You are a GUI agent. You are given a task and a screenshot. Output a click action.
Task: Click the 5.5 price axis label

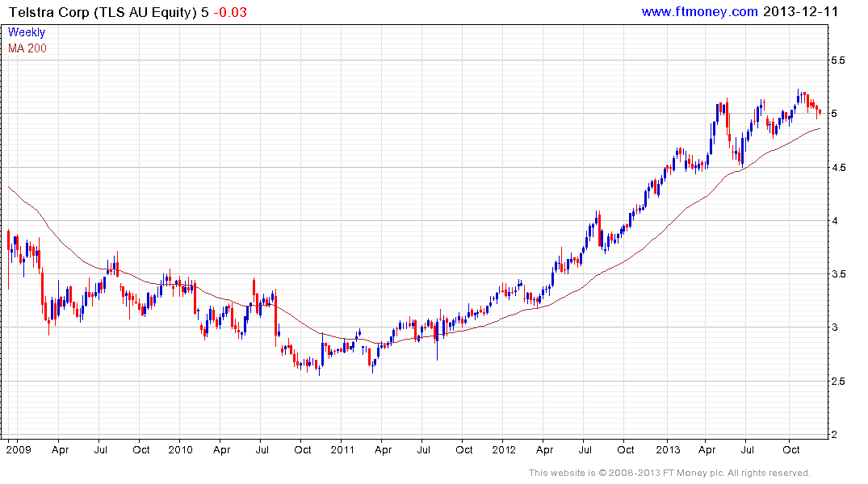(x=837, y=60)
